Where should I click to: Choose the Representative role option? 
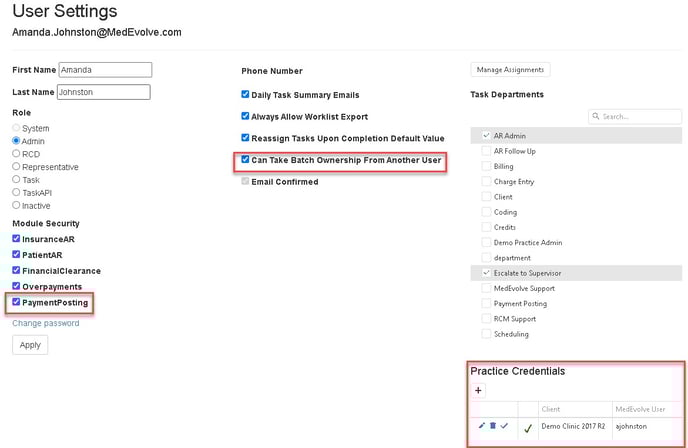16,167
